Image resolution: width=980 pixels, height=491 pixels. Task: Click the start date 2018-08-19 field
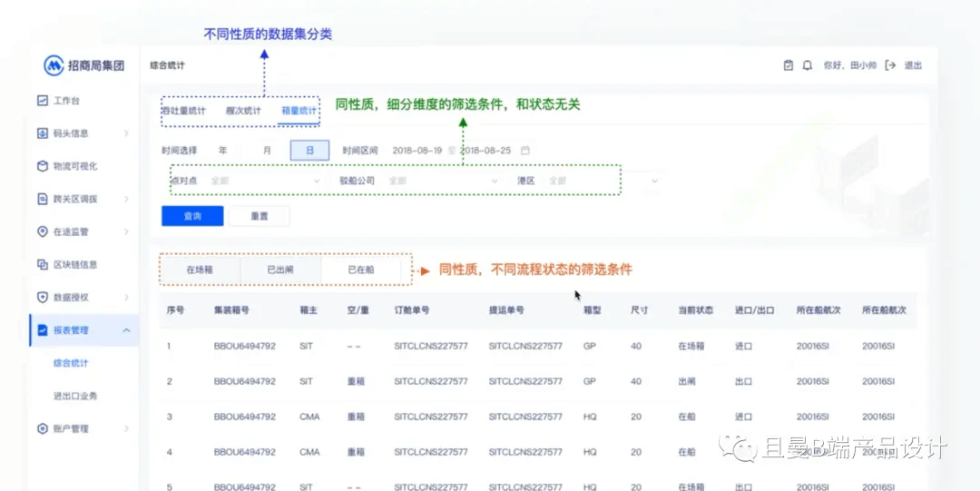(416, 151)
